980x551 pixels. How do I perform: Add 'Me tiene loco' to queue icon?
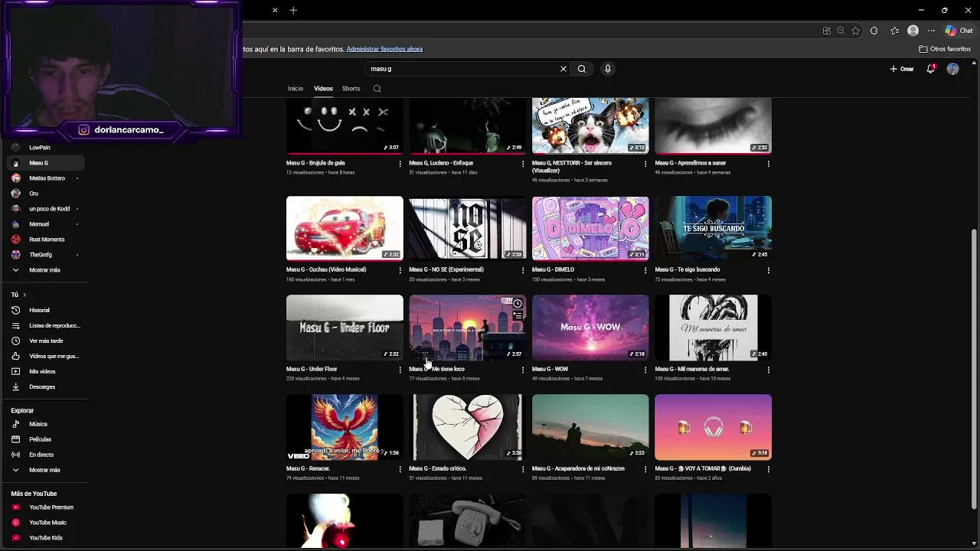click(x=518, y=316)
